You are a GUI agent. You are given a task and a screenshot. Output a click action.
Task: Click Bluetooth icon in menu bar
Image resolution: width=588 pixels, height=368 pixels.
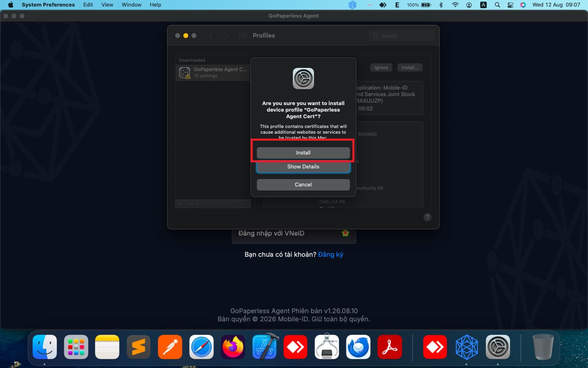coord(441,5)
